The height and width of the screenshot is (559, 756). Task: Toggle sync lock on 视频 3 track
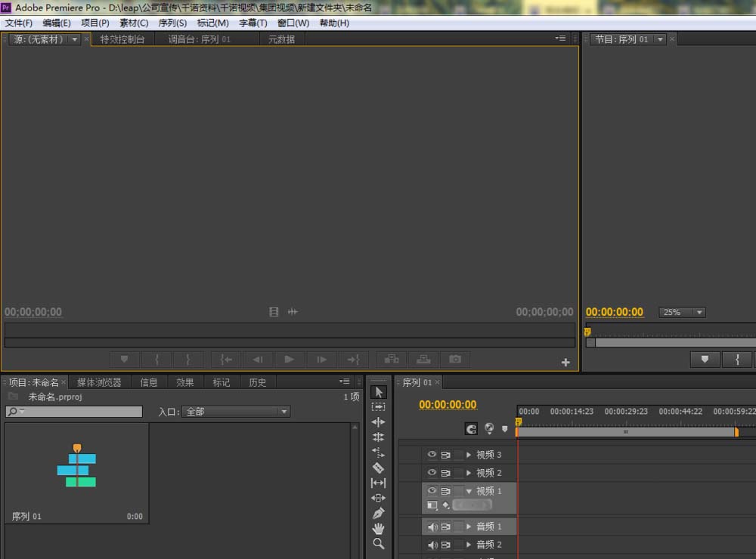(x=445, y=455)
